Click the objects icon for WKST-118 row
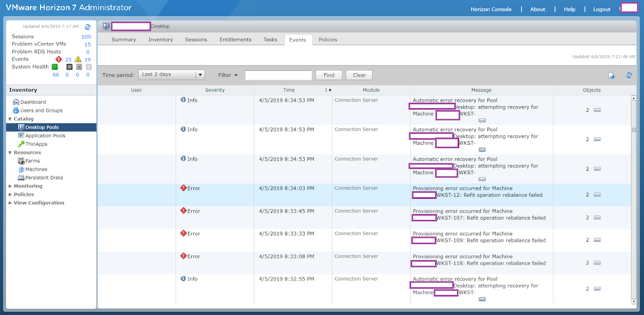Screen dimensions: 644x315 tap(597, 263)
